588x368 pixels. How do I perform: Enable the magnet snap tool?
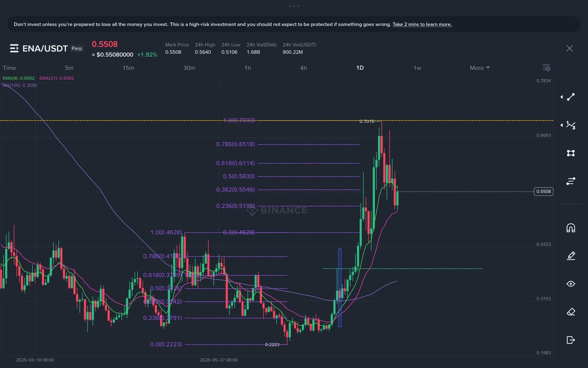(570, 228)
